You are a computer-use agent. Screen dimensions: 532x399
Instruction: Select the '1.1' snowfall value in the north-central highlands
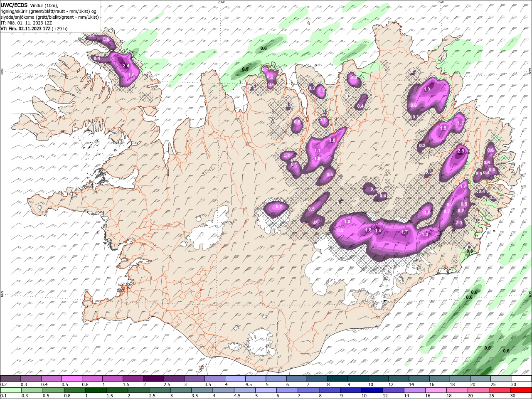(x=318, y=151)
